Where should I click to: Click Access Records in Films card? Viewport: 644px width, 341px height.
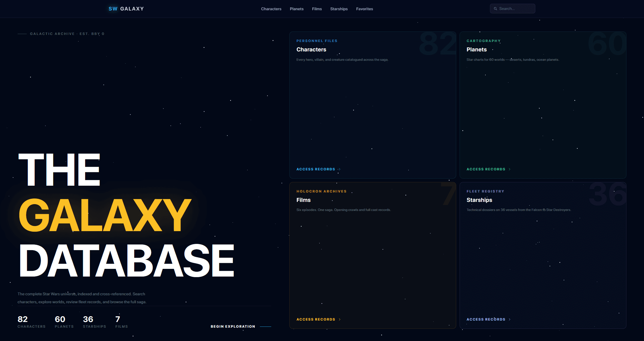316,319
